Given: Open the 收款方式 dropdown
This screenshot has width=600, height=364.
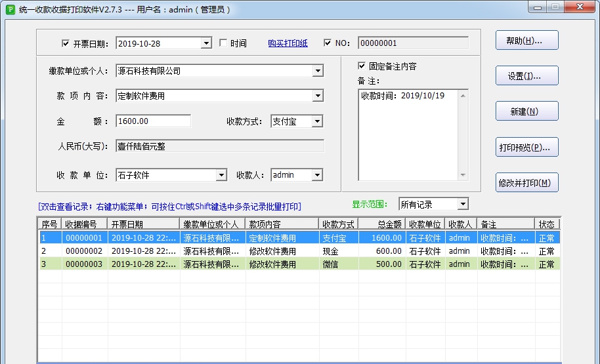Looking at the screenshot, I should (317, 121).
